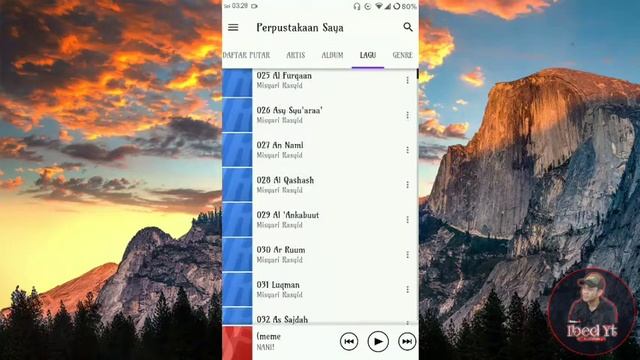This screenshot has width=640, height=360.
Task: Open the red now-playing album art
Action: point(237,343)
